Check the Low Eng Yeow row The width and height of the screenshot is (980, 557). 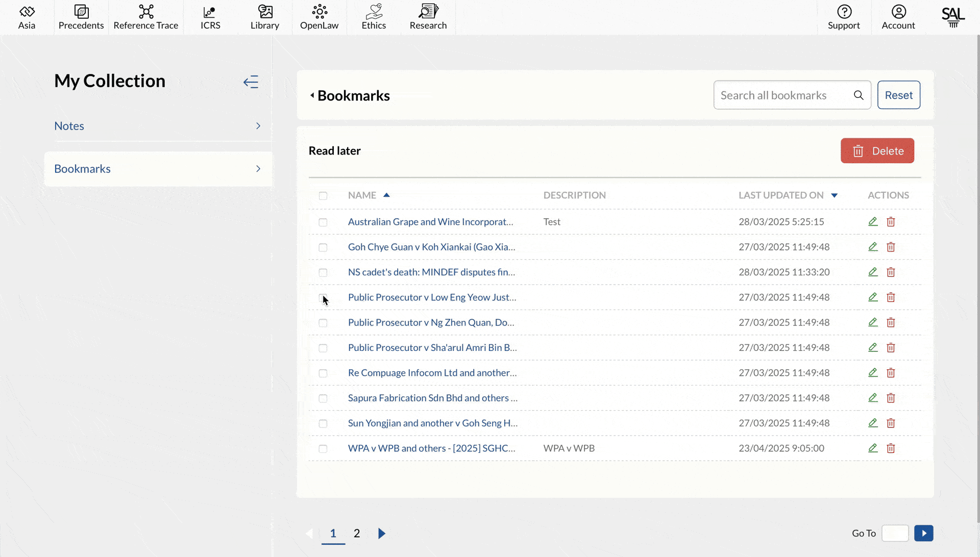click(x=323, y=298)
